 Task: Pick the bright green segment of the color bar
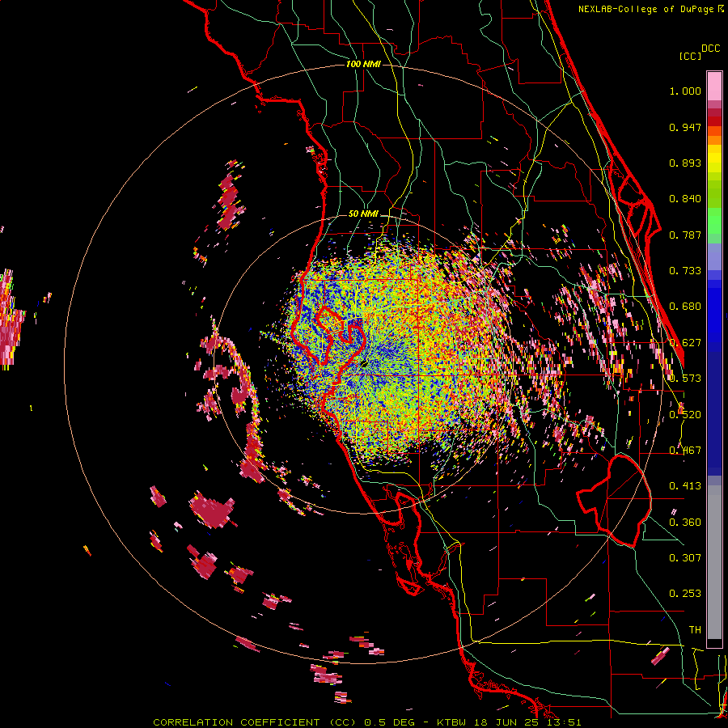pos(714,221)
